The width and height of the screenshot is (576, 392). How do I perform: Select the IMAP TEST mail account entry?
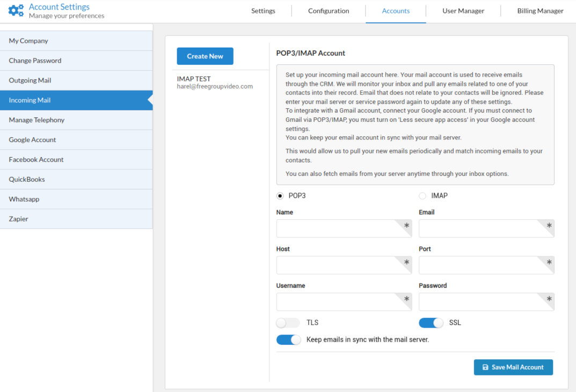click(214, 82)
